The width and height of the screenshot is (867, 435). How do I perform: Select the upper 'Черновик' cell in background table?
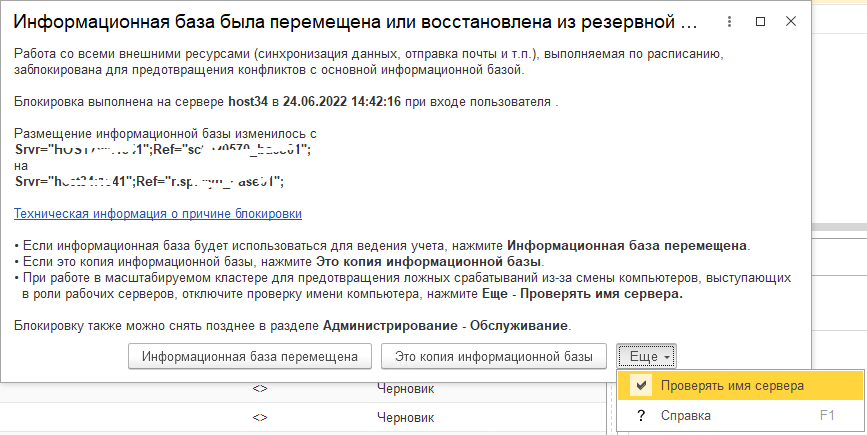coord(405,390)
